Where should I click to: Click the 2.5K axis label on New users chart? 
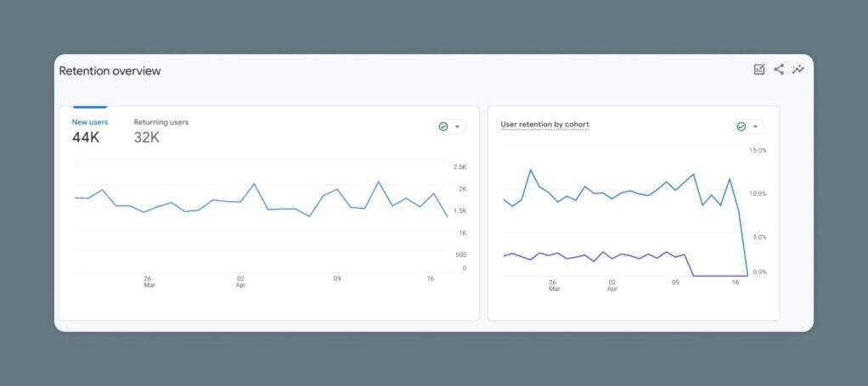click(459, 167)
